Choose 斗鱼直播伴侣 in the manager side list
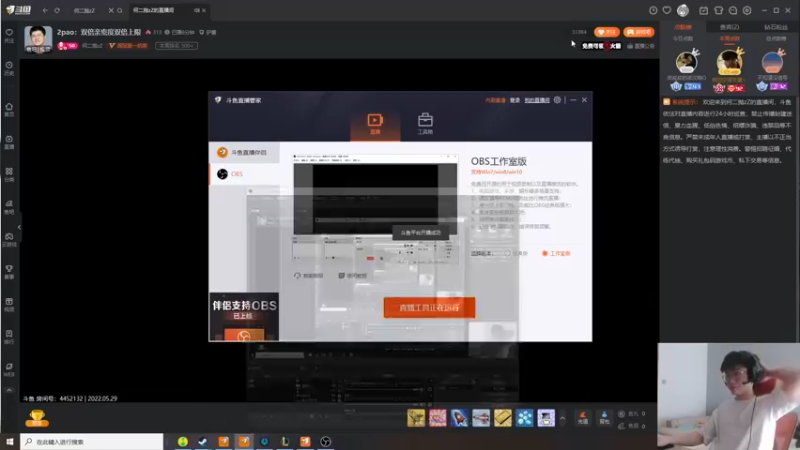This screenshot has height=450, width=800. 244,153
